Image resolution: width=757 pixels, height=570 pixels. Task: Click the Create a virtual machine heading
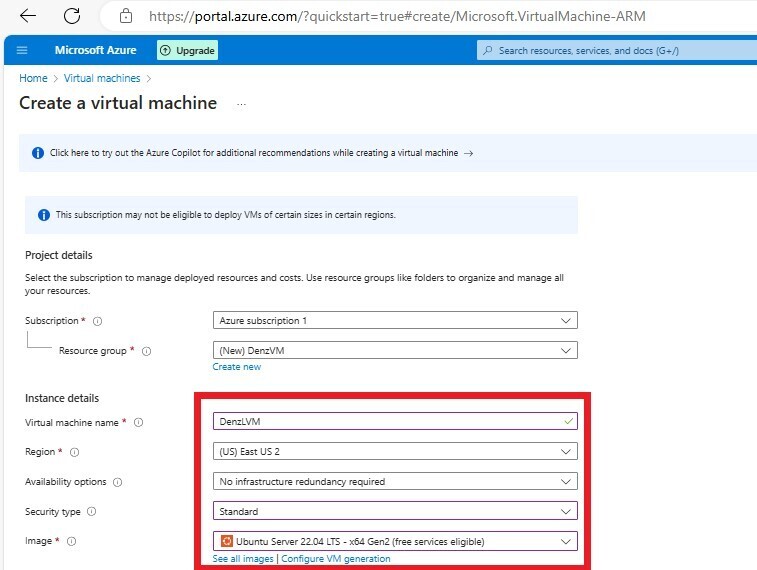pos(118,103)
